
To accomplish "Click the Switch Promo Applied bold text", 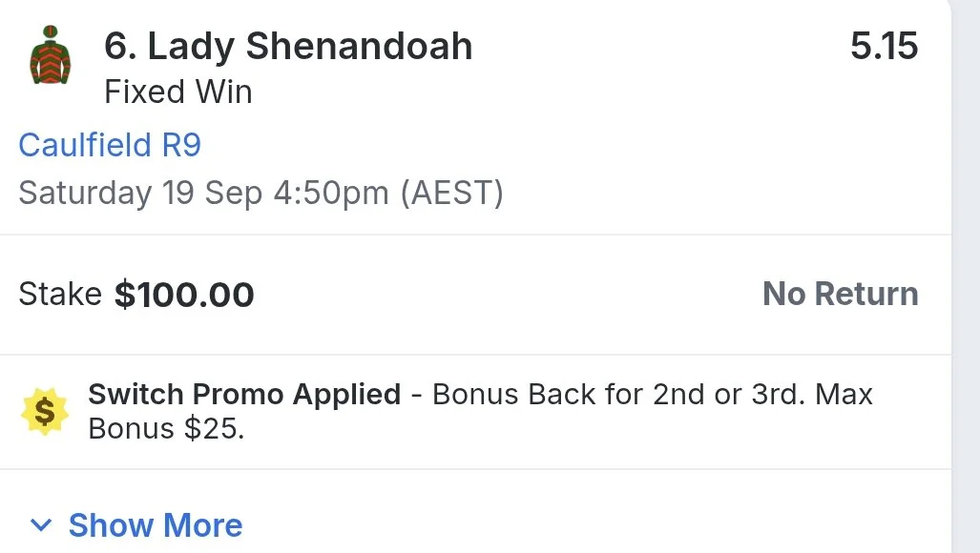I will pyautogui.click(x=244, y=395).
